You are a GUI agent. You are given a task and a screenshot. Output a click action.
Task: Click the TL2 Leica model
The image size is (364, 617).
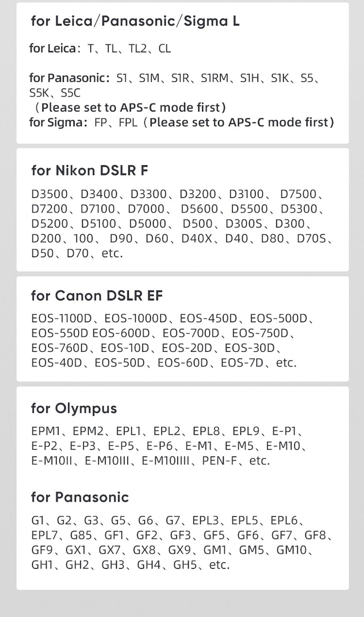coord(138,49)
